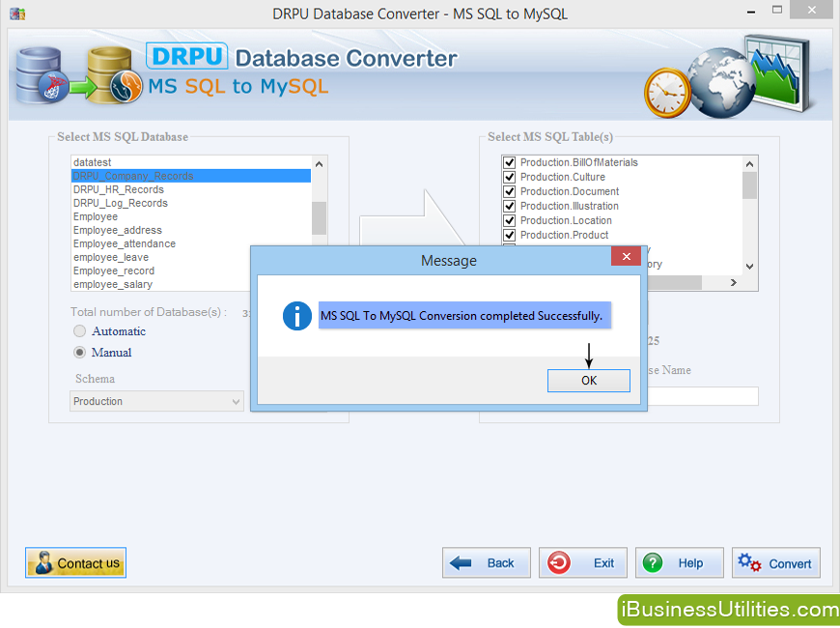Select DRPU_Log_Records database
The width and height of the screenshot is (840, 628).
pos(191,203)
